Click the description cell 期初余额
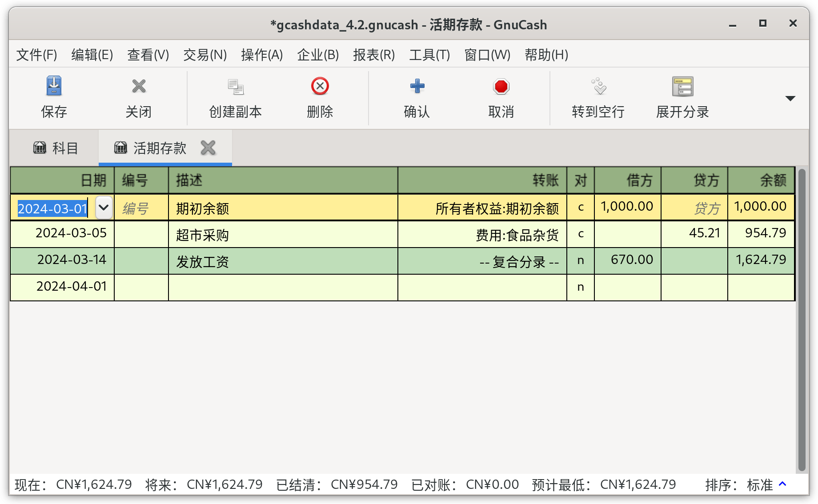Viewport: 818px width, 504px height. tap(283, 208)
